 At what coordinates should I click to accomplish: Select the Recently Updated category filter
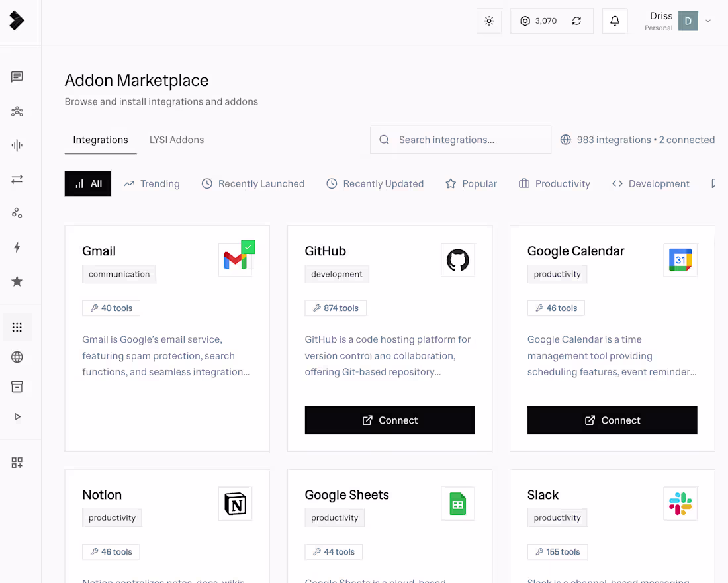(x=375, y=183)
